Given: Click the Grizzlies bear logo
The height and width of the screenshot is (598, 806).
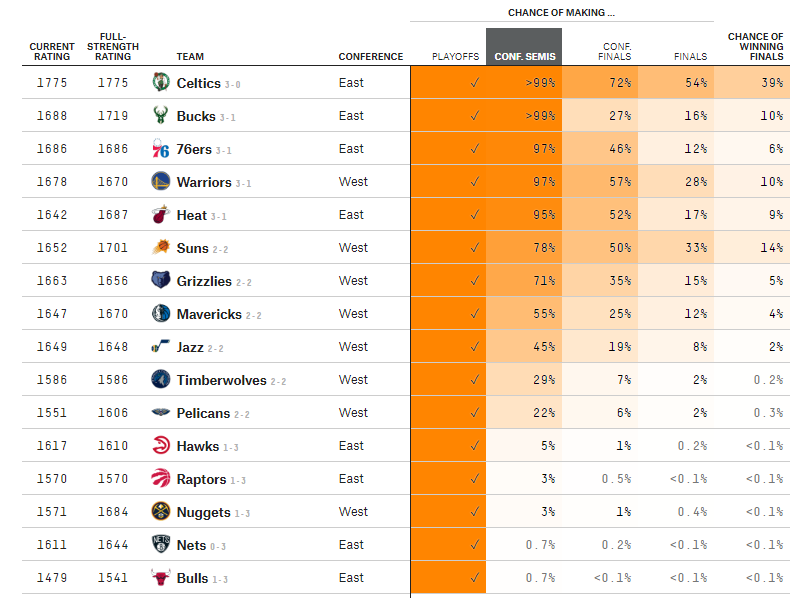Looking at the screenshot, I should [161, 280].
